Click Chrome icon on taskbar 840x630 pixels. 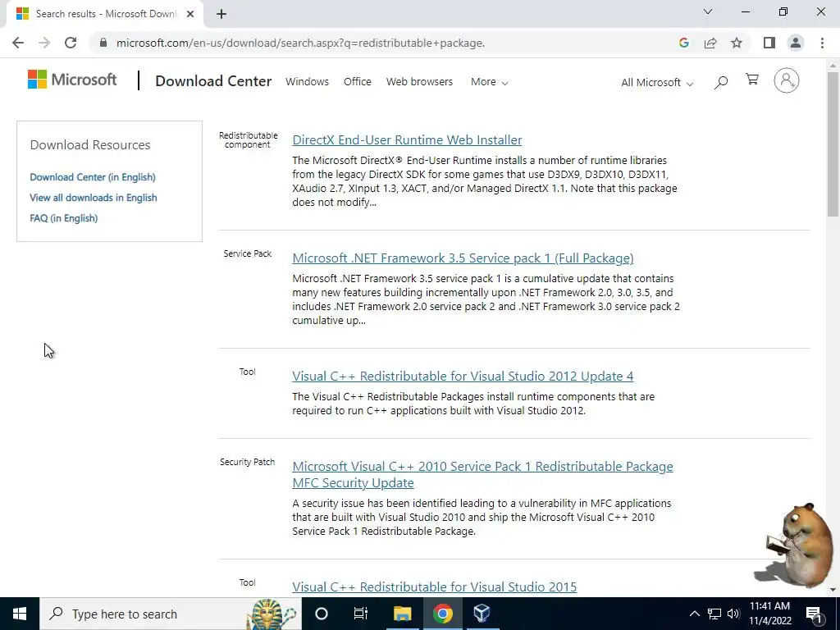(x=442, y=614)
